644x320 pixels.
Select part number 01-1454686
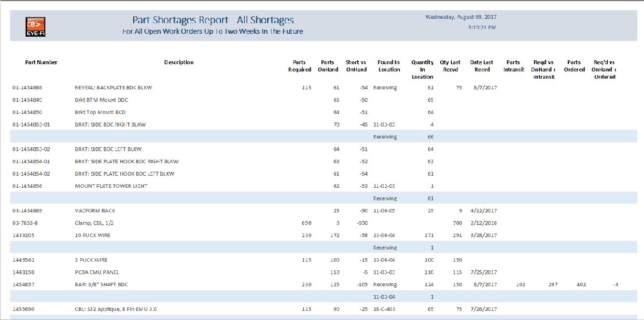click(x=28, y=88)
